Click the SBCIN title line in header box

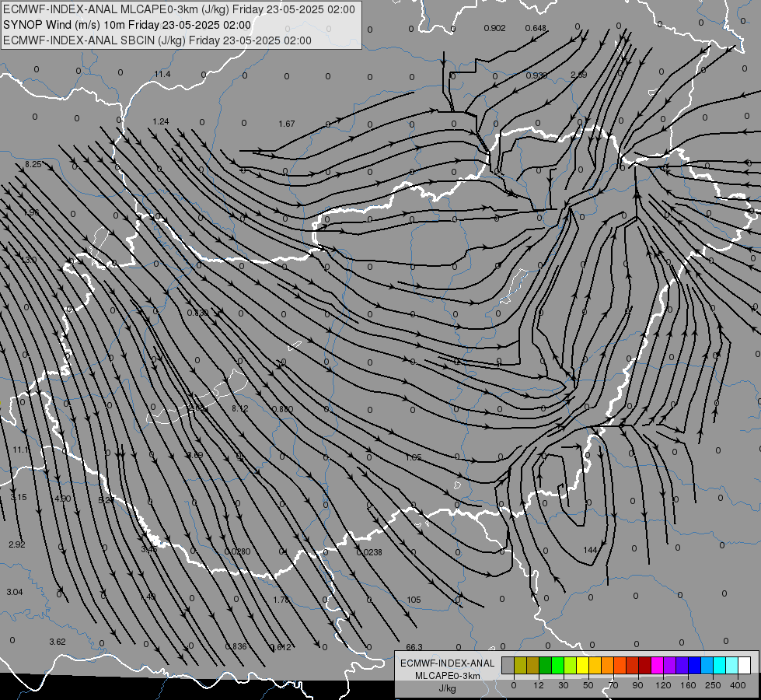[157, 40]
